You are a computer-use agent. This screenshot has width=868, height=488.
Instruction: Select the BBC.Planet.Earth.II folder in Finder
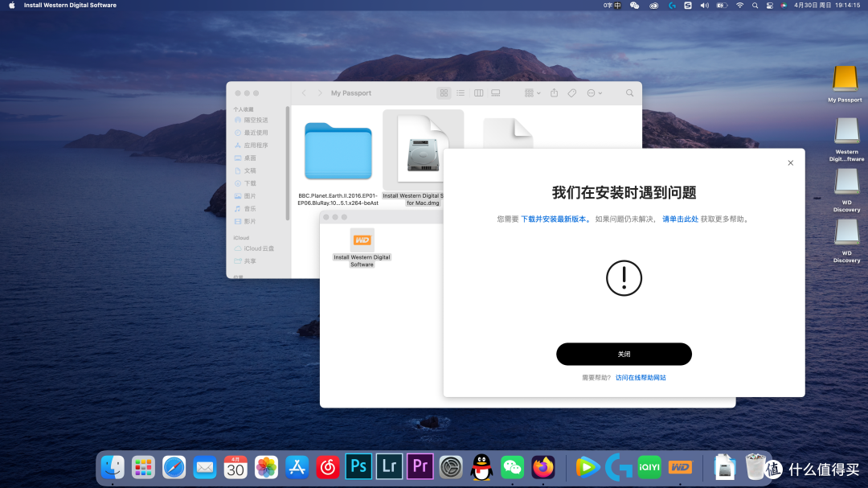click(x=338, y=152)
